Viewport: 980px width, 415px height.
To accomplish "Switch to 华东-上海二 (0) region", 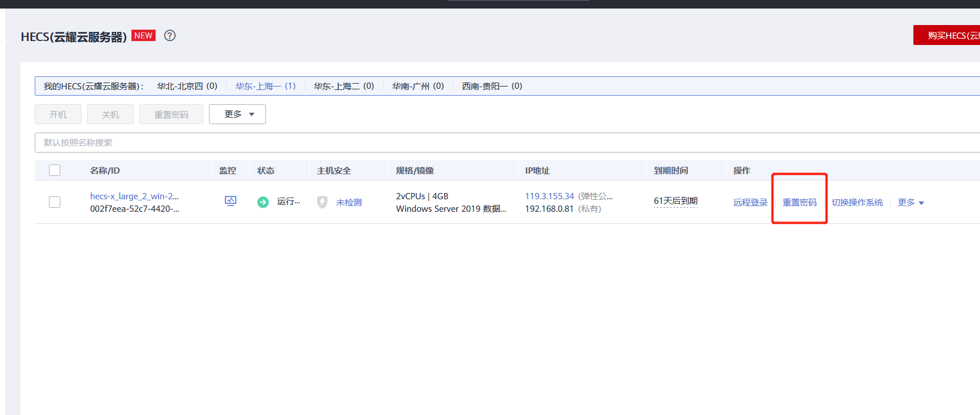I will coord(344,86).
